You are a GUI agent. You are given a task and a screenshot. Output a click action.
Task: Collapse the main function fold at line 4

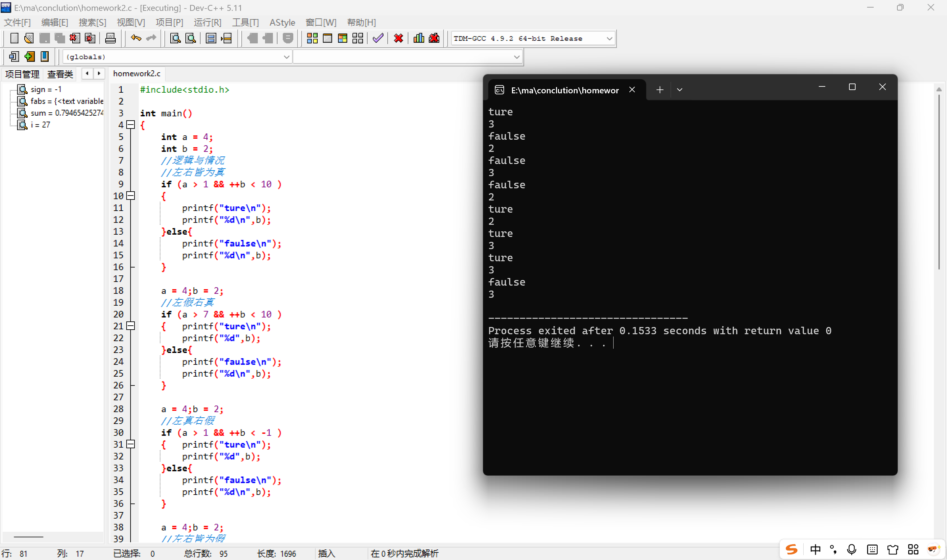click(x=131, y=125)
